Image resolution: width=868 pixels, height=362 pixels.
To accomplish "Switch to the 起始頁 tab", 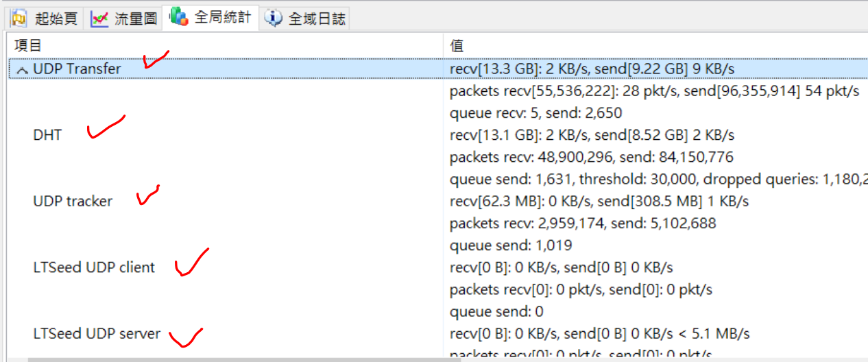I will click(x=45, y=19).
